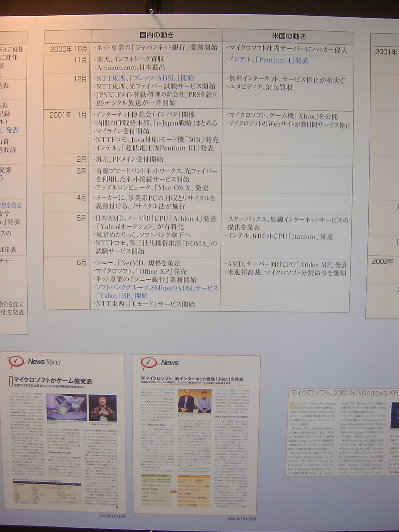Viewport: 399px width, 532px height.
Task: Click "マイクロソフトのWebサイトが数日間サービス停止"
Action: [x=289, y=125]
